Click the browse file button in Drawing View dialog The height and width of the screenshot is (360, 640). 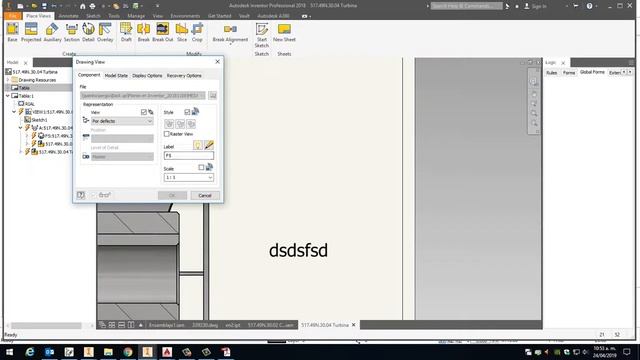pyautogui.click(x=213, y=96)
